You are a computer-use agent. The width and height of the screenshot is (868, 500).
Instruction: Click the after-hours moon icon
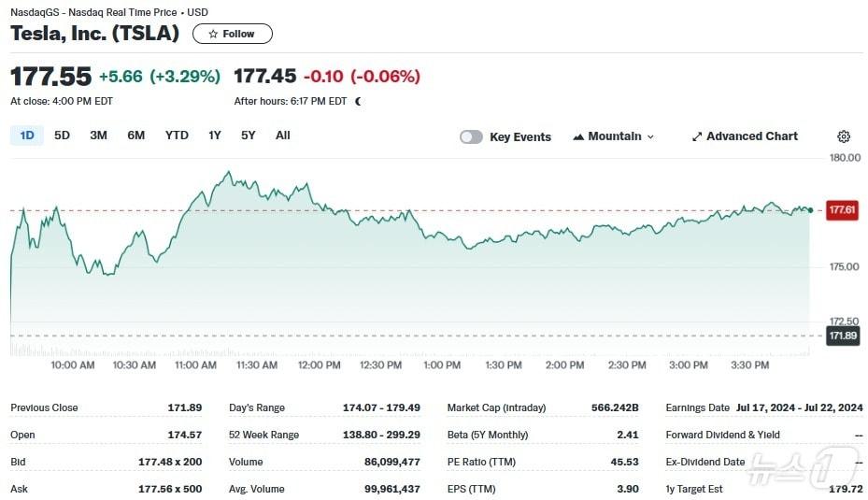coord(358,101)
